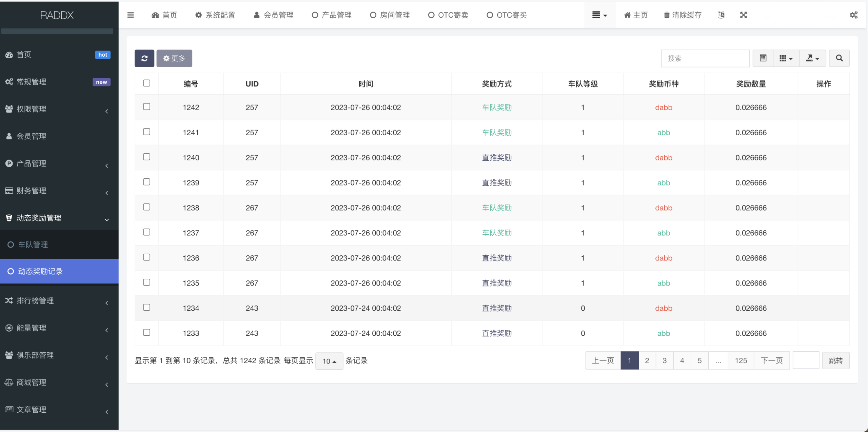Collapse 动态奖励管理 in sidebar
This screenshot has width=868, height=432.
click(x=59, y=218)
